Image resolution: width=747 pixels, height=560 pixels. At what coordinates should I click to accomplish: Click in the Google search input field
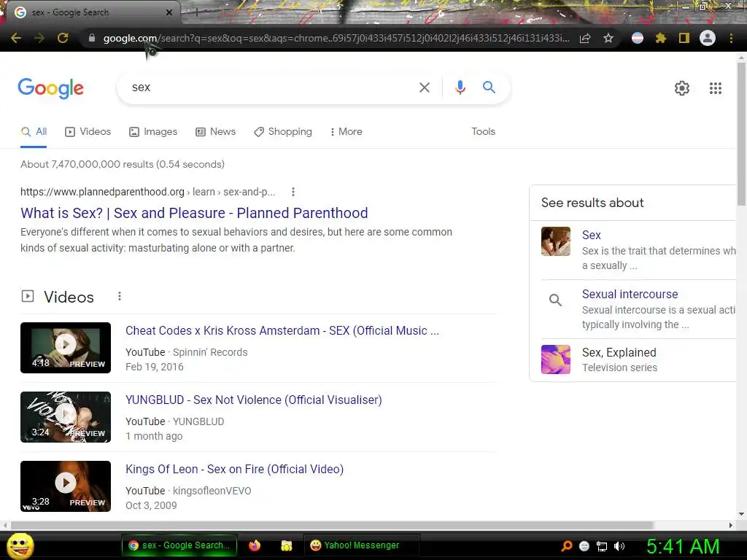tap(271, 87)
